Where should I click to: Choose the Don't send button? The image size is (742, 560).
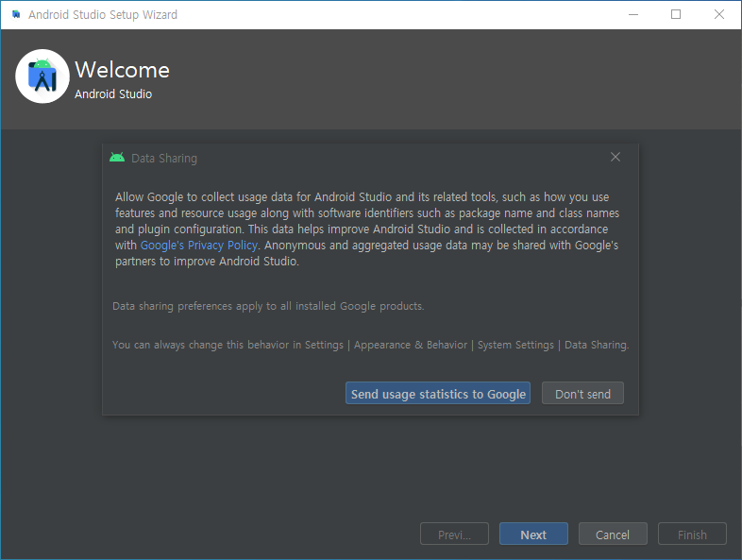point(582,394)
